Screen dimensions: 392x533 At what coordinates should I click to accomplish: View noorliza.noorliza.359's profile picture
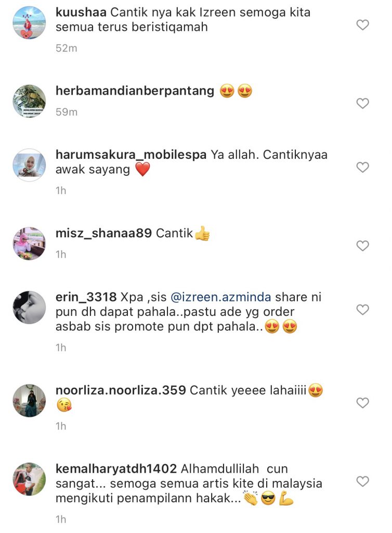click(29, 401)
